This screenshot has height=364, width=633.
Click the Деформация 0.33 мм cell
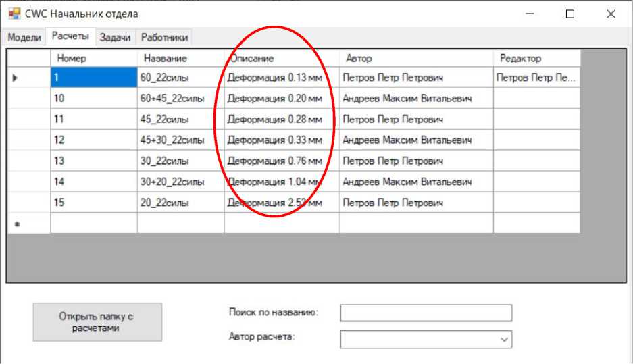[282, 140]
